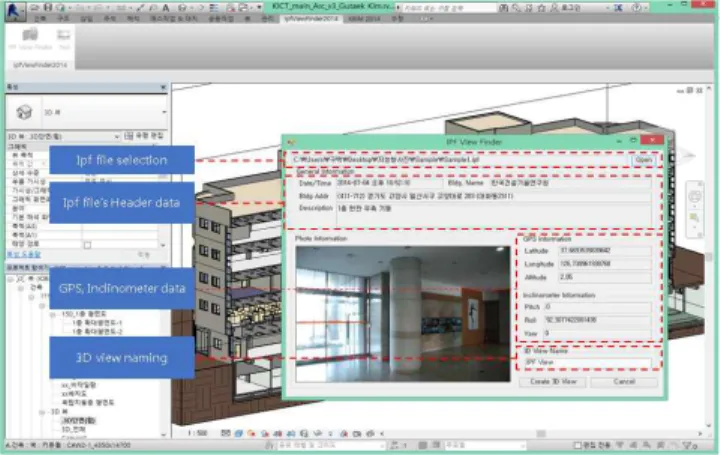Toggle the checkbox in the bottom status bar
721x455 pixels.
578,445
